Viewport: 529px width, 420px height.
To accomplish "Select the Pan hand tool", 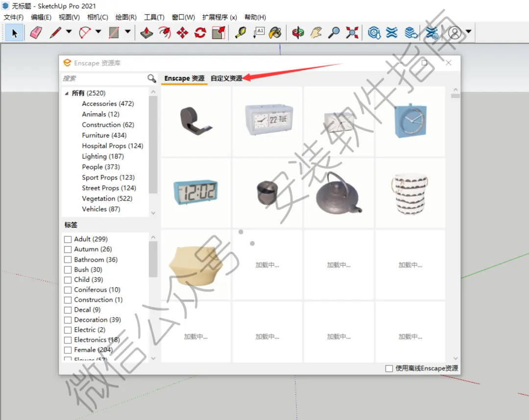I will click(316, 33).
